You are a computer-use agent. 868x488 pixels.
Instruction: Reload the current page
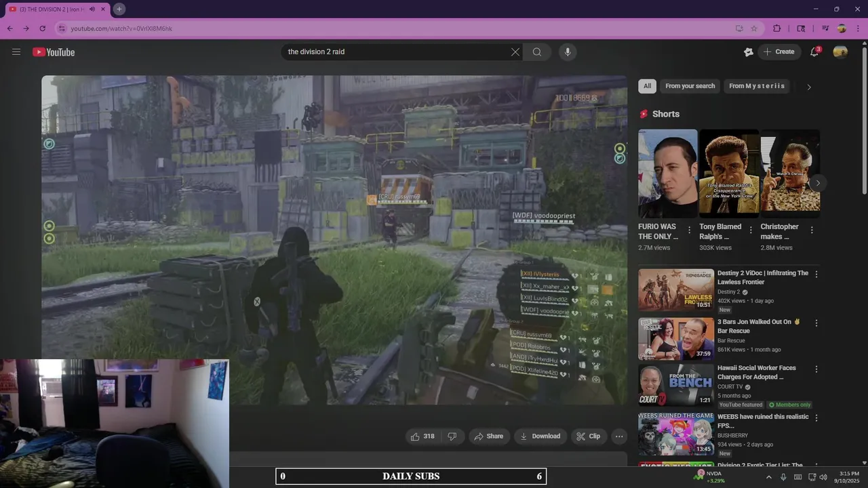coord(43,28)
